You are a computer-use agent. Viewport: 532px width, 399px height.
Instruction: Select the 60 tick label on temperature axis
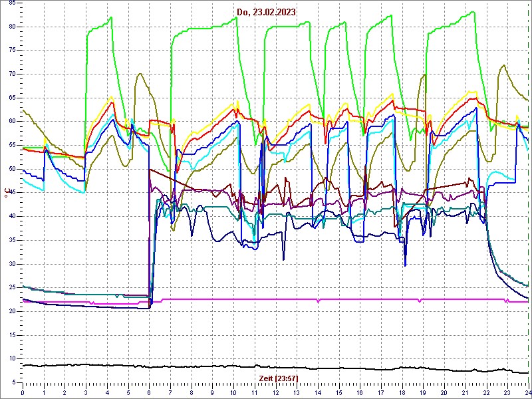[12, 122]
